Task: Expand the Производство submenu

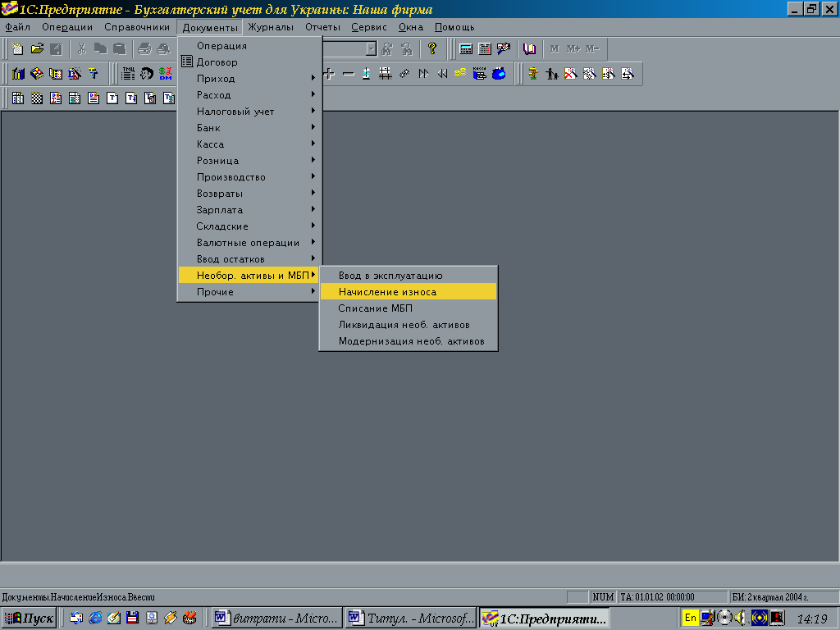Action: [249, 177]
